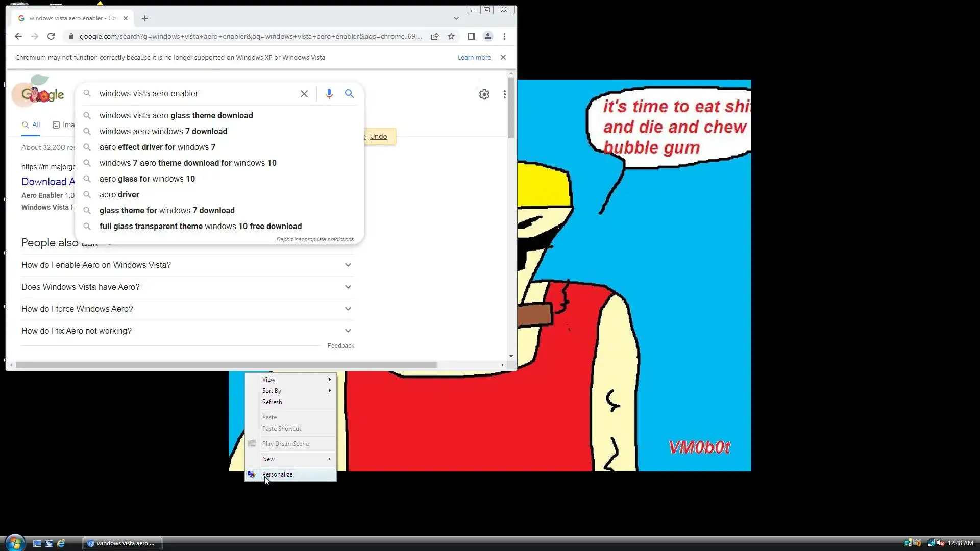Open the tab search dropdown arrow
Viewport: 980px width, 551px height.
click(456, 18)
